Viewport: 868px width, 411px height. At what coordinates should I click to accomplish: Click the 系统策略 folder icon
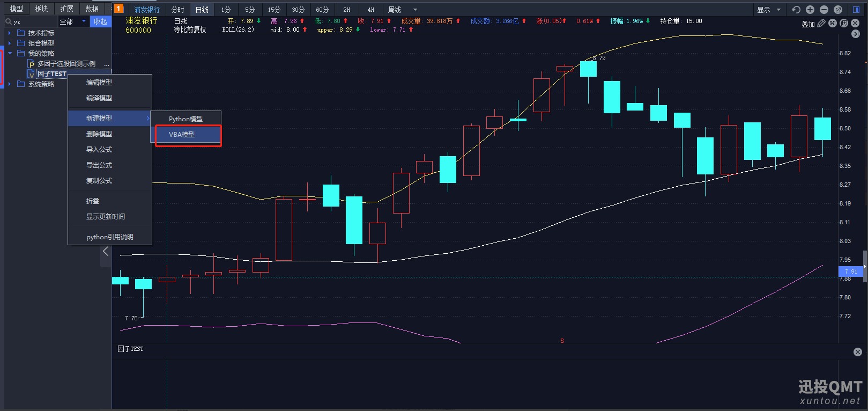[21, 84]
